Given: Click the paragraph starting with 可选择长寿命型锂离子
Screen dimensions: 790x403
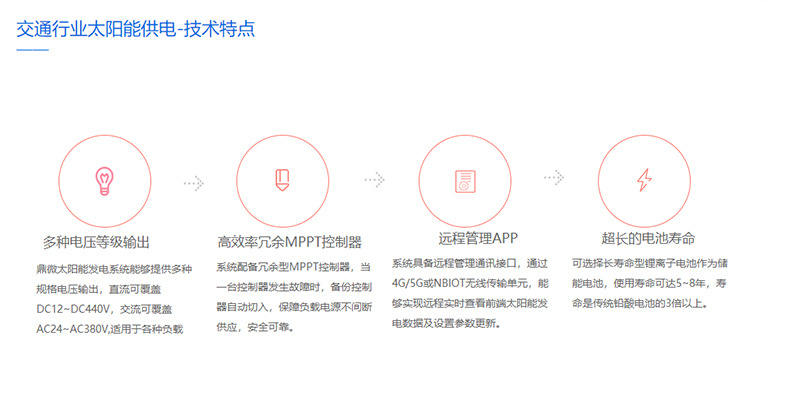Looking at the screenshot, I should tap(649, 284).
